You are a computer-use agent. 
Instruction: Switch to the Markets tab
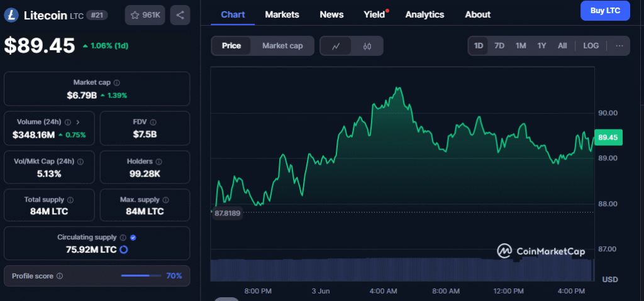coord(282,15)
